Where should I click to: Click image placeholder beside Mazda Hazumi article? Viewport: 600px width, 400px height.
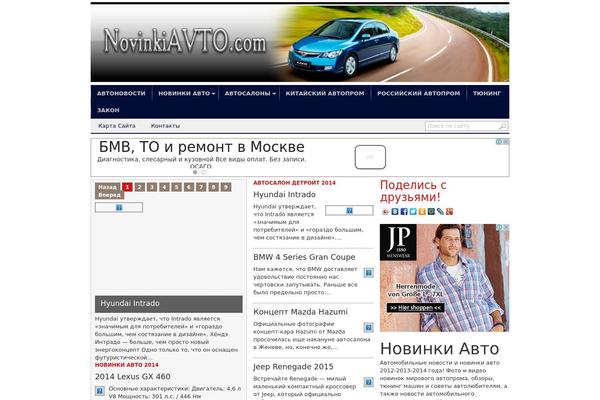pyautogui.click(x=368, y=328)
